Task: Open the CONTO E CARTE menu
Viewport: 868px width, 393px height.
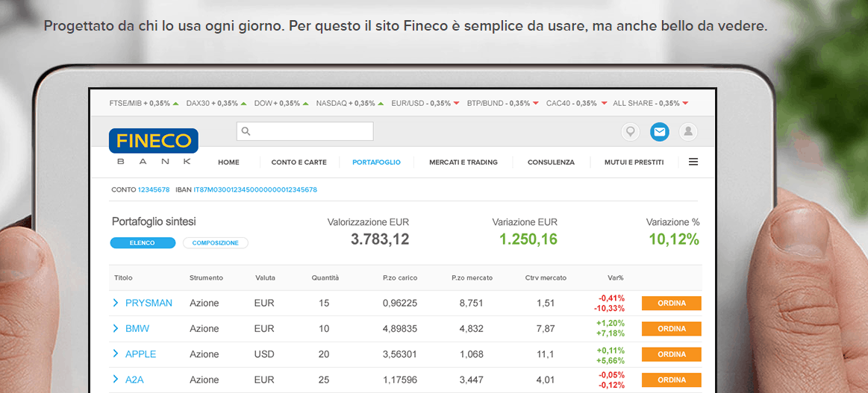Action: coord(299,163)
